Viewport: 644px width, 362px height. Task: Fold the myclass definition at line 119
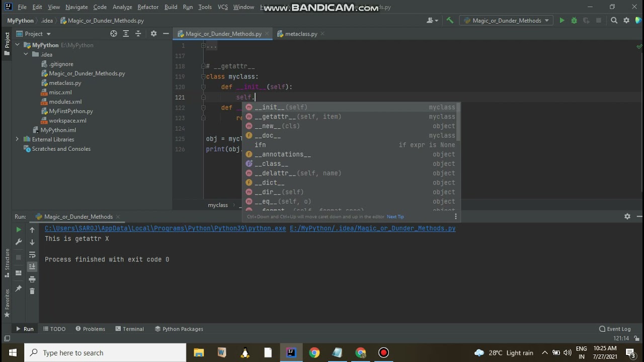(203, 76)
